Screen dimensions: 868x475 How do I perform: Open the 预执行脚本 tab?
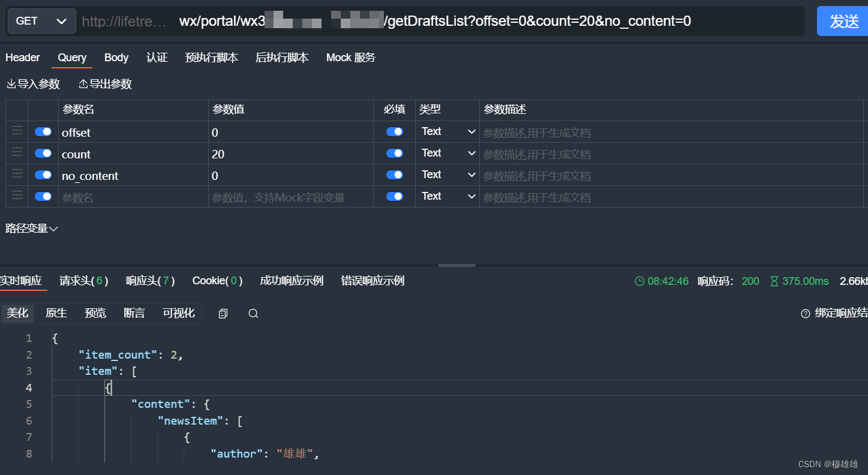[x=212, y=58]
